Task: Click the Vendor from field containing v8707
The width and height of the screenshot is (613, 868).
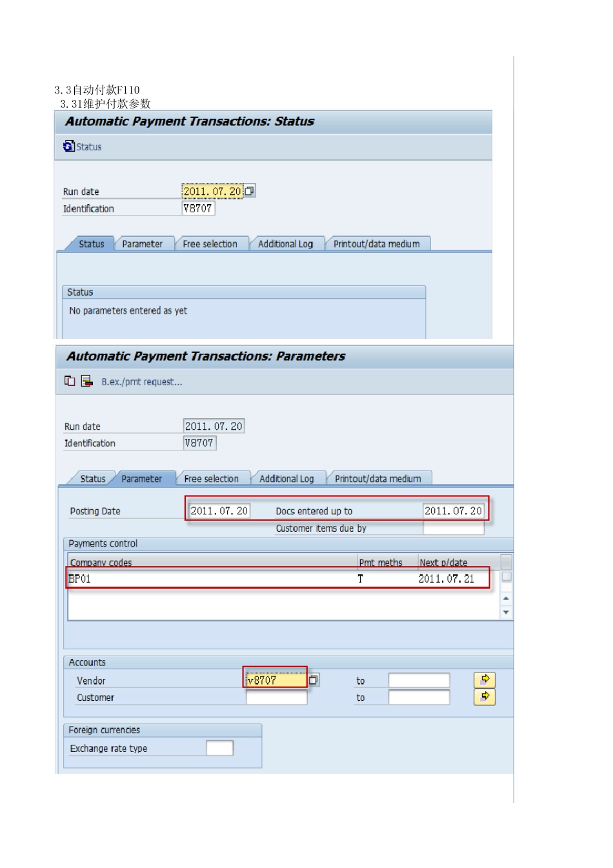Action: coord(276,680)
